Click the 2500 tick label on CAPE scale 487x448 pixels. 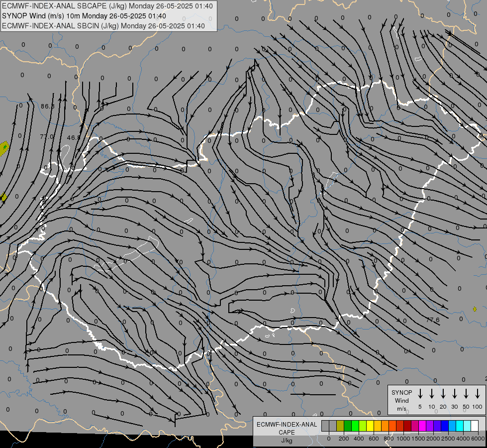pyautogui.click(x=448, y=439)
